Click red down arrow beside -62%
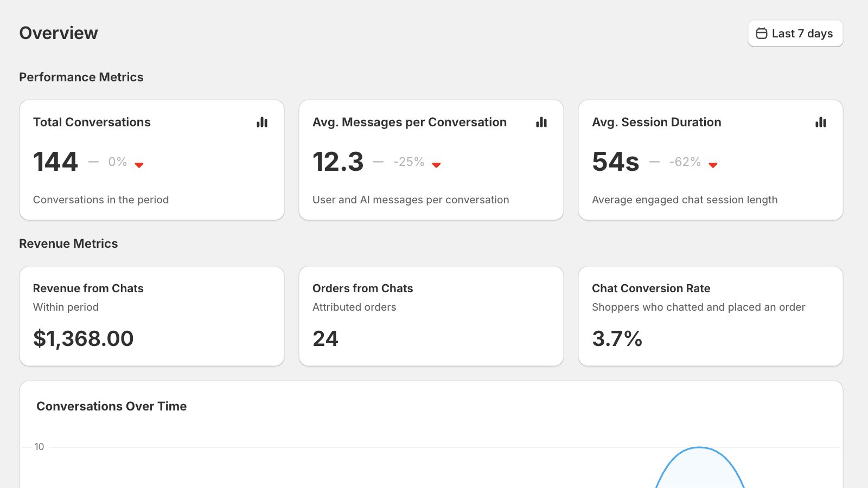This screenshot has height=488, width=868. pos(713,165)
